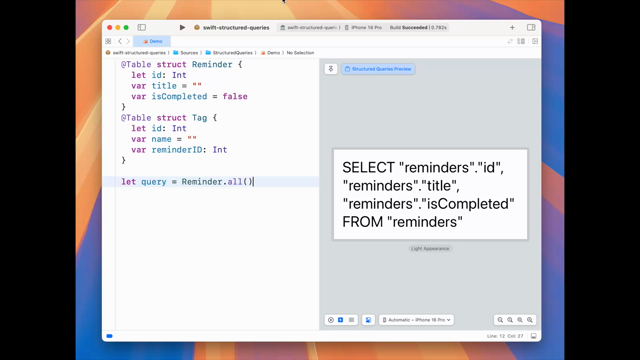Image resolution: width=640 pixels, height=360 pixels.
Task: Click the SQL SELECT preview canvas
Action: (x=430, y=194)
